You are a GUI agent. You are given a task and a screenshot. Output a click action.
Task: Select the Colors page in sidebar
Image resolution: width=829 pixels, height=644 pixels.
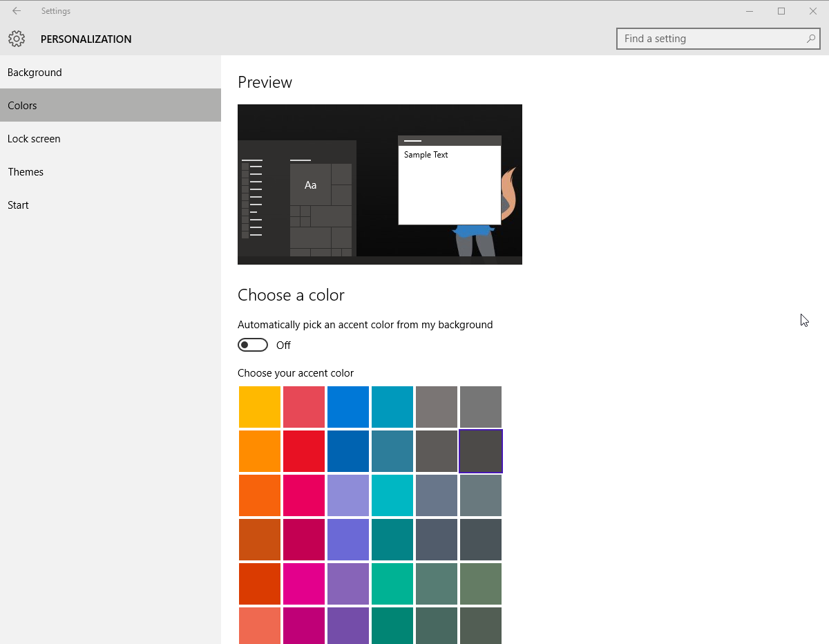pyautogui.click(x=111, y=106)
